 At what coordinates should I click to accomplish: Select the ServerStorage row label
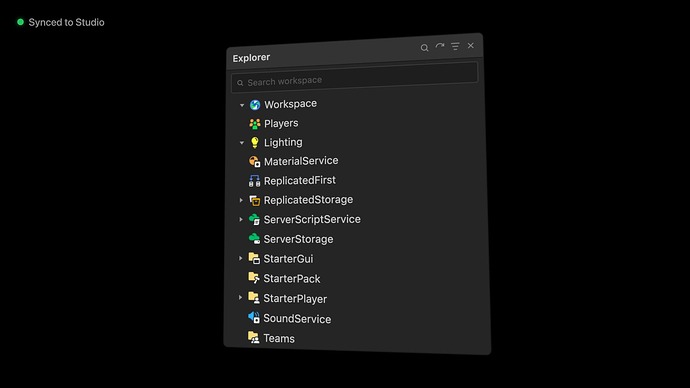click(x=298, y=239)
